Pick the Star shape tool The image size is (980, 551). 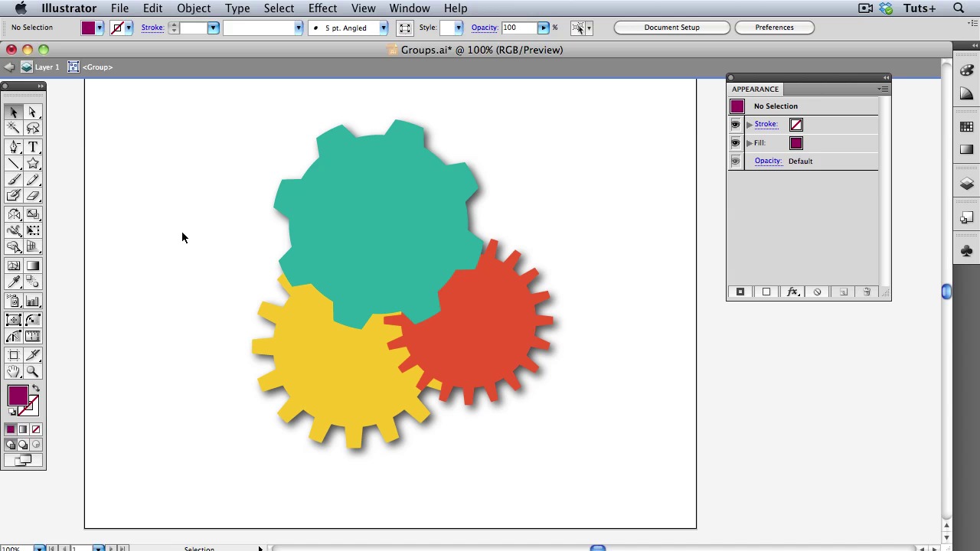coord(33,163)
